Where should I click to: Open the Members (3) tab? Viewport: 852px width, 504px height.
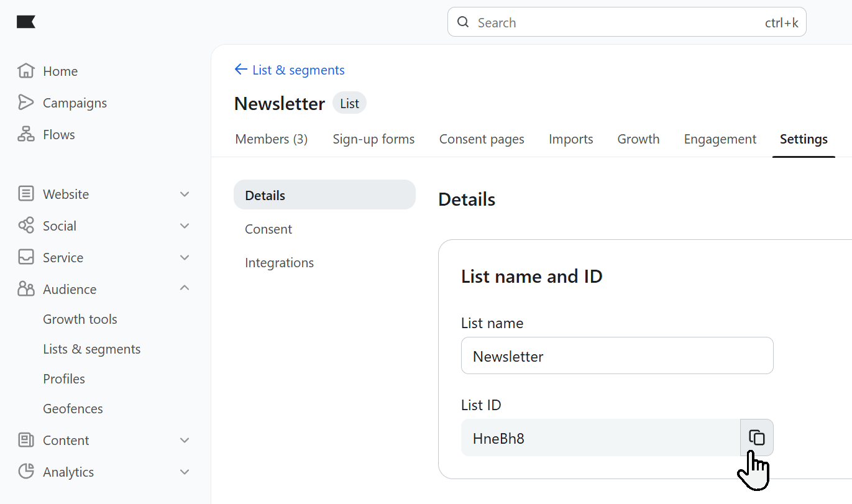click(272, 139)
